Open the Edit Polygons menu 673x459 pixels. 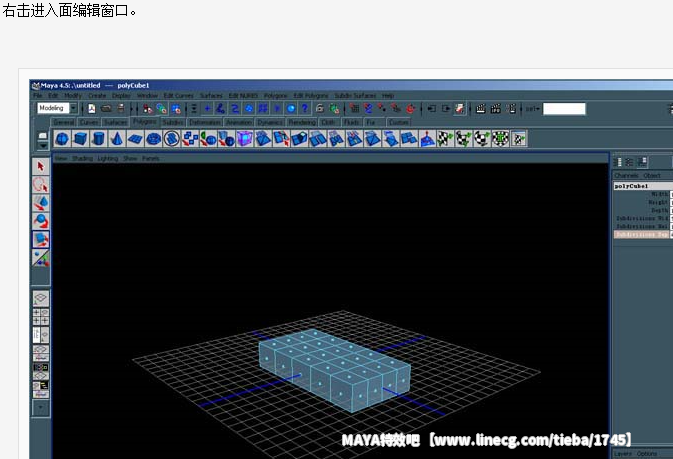(310, 96)
